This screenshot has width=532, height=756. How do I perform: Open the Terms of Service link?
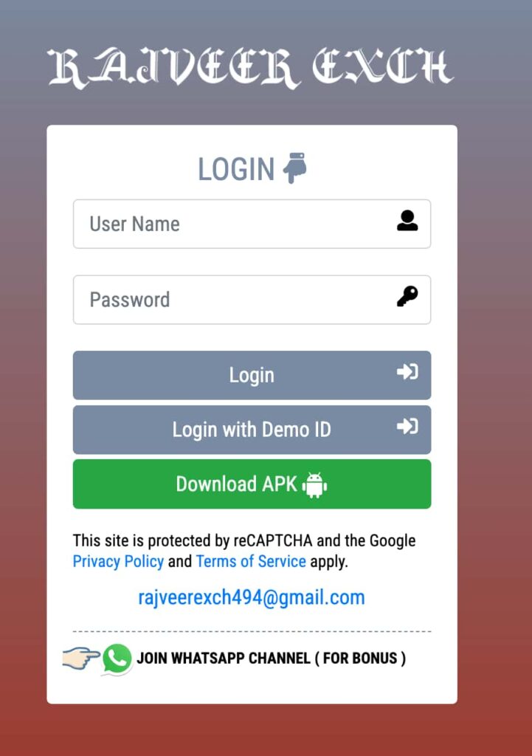251,561
